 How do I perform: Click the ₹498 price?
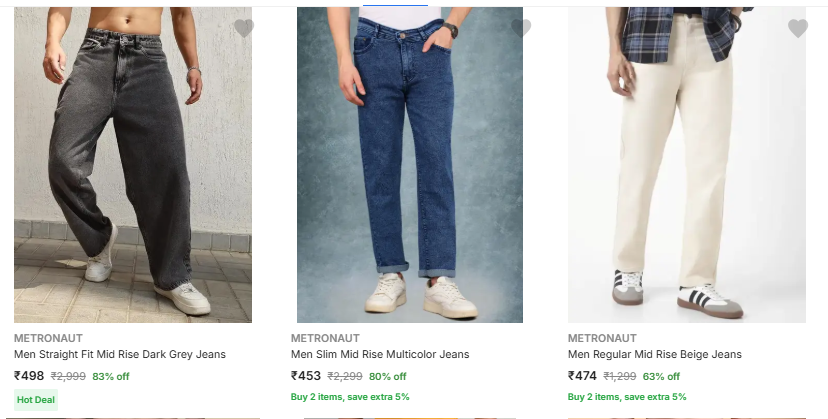[x=29, y=376]
